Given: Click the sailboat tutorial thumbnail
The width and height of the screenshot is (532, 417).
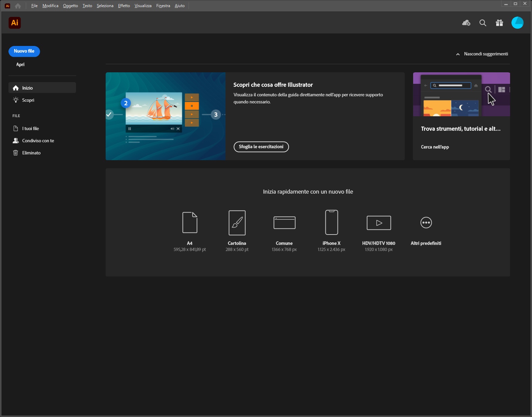Looking at the screenshot, I should 165,116.
